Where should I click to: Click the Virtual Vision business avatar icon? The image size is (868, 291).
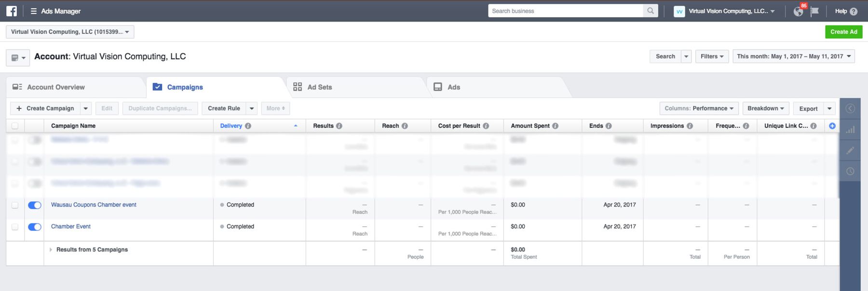679,11
